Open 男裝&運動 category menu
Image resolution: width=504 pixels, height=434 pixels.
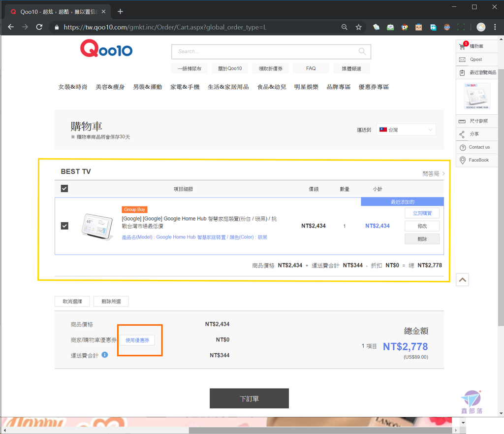pos(148,87)
